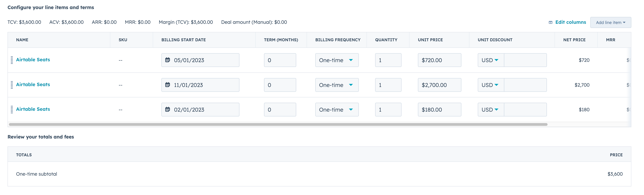Click the BILLING START DATE column header

click(184, 40)
